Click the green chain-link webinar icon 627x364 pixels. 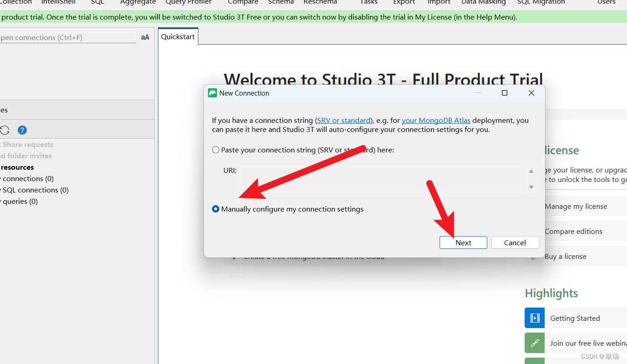pos(535,343)
